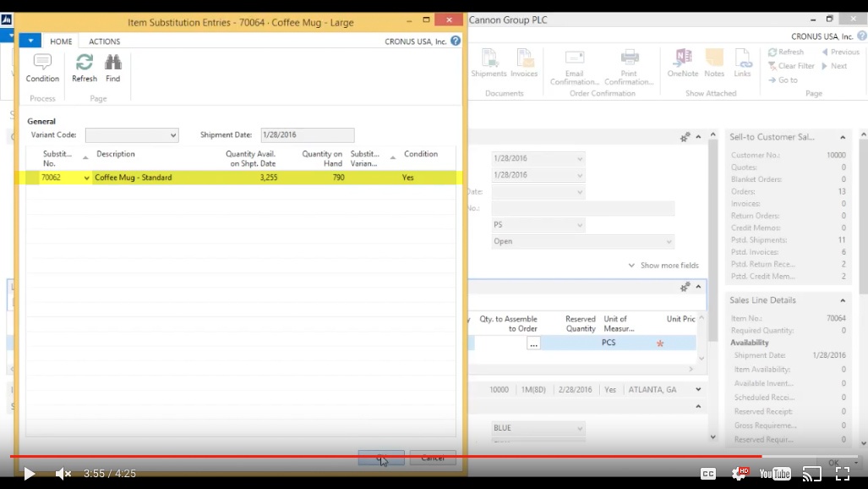The width and height of the screenshot is (868, 489).
Task: Unmute the video speaker icon
Action: (63, 474)
